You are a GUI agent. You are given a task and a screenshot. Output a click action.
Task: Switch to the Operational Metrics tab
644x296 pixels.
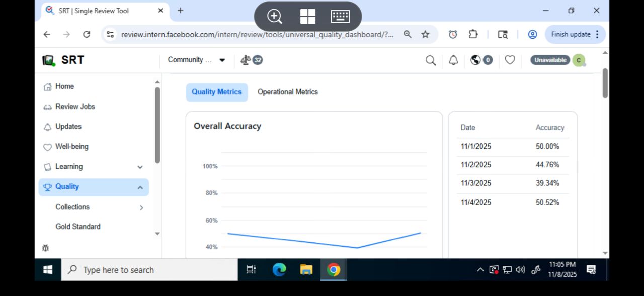tap(287, 92)
